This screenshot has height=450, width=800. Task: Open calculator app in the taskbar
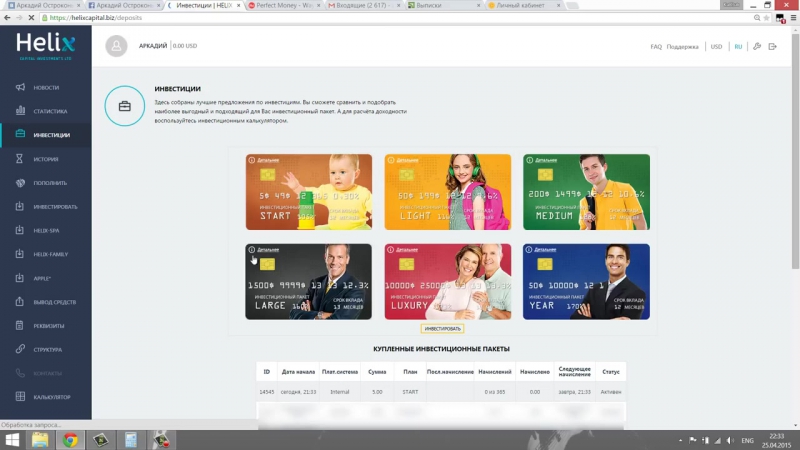pos(131,440)
